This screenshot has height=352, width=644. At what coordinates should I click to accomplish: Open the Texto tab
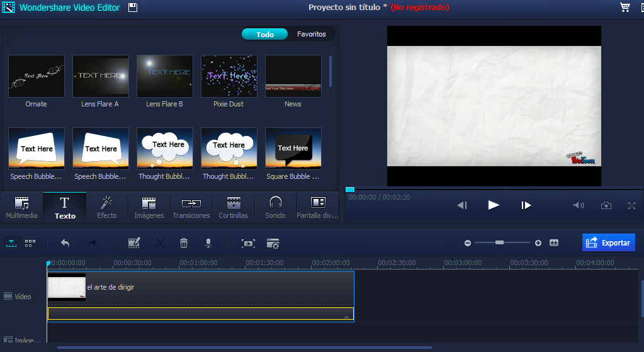(x=65, y=207)
